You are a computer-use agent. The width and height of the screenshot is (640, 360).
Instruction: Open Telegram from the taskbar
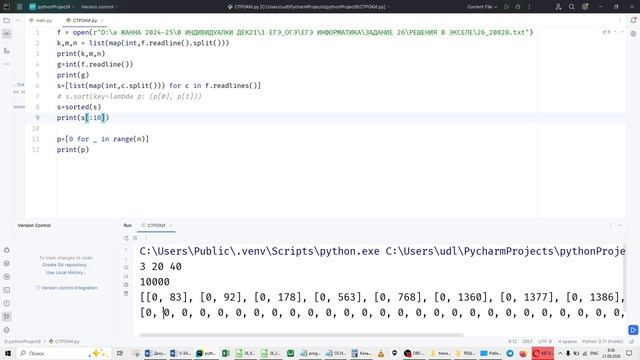pos(510,353)
